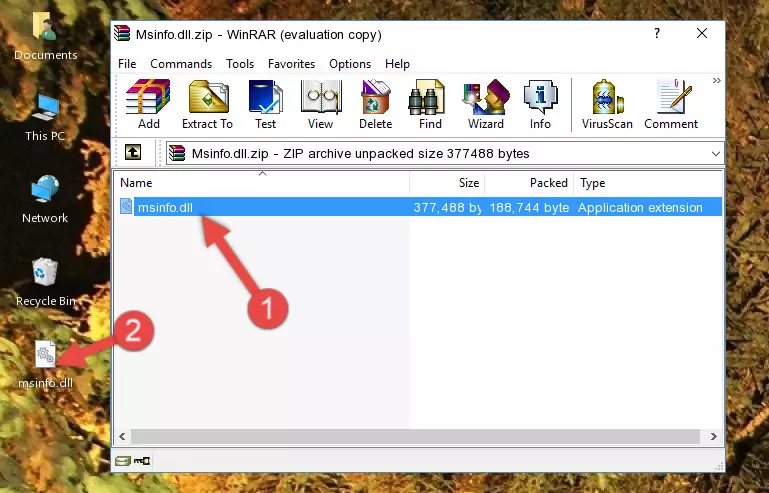Open the archive Comment tool

(x=671, y=104)
